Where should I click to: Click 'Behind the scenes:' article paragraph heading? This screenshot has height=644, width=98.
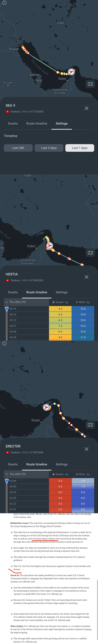20,523
